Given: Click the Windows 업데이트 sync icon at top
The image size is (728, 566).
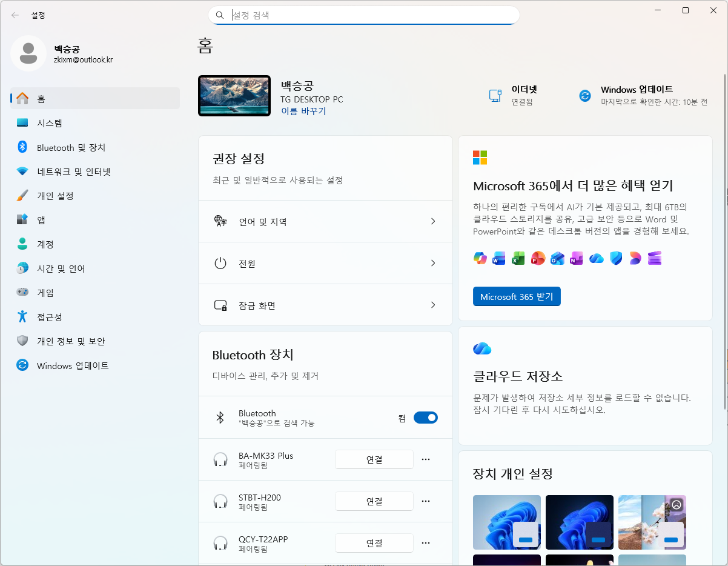Looking at the screenshot, I should (585, 96).
